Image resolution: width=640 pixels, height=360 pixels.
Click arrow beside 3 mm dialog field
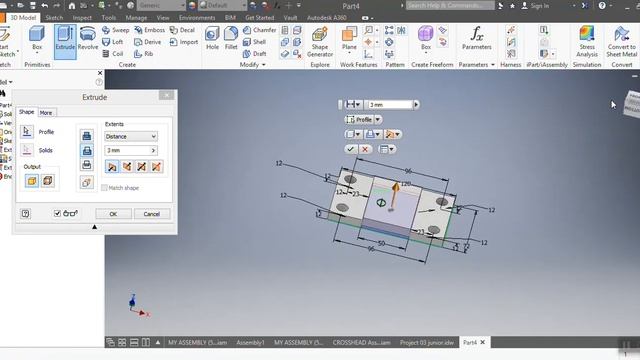[x=153, y=151]
